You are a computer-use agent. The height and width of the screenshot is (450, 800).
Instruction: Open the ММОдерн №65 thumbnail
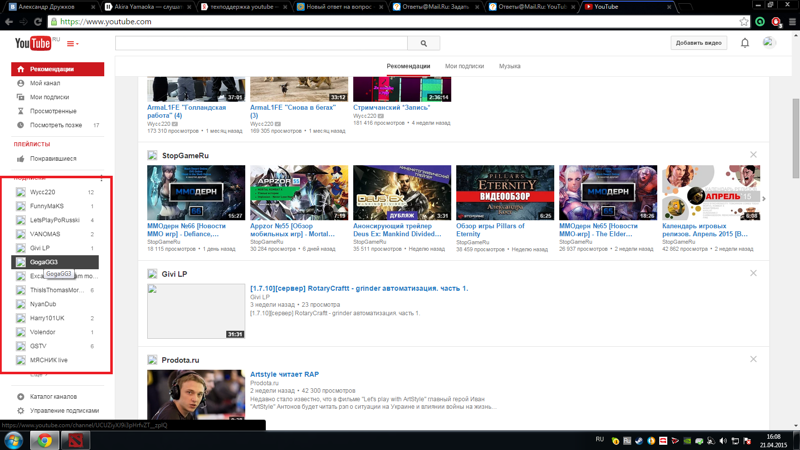tap(608, 193)
